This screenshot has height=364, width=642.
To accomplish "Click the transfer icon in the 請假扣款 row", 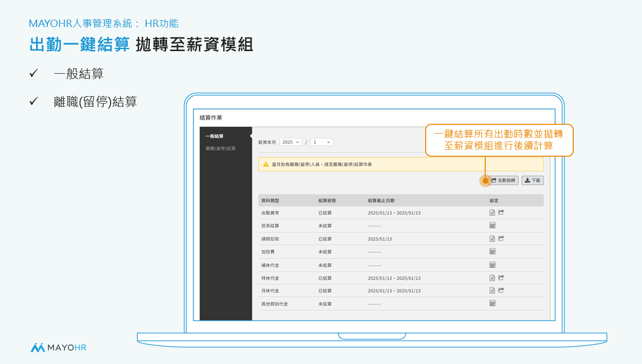I will coord(501,239).
